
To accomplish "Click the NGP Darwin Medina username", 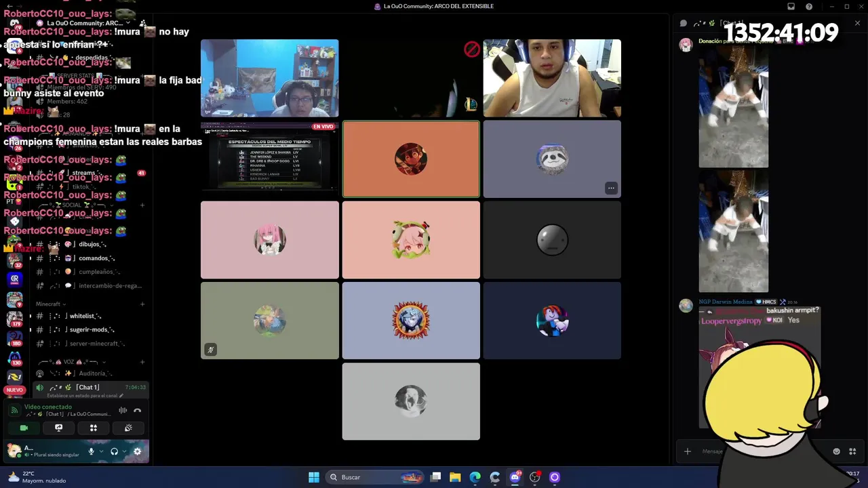I will coord(726,302).
